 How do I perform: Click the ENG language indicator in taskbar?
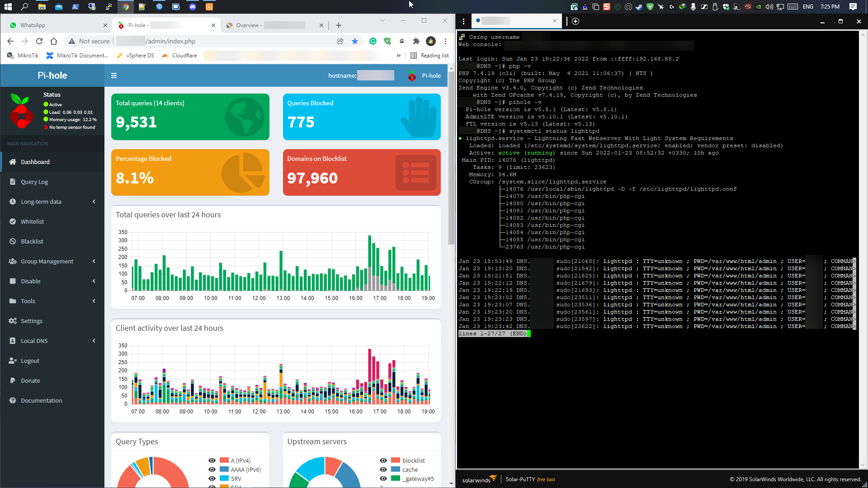808,7
